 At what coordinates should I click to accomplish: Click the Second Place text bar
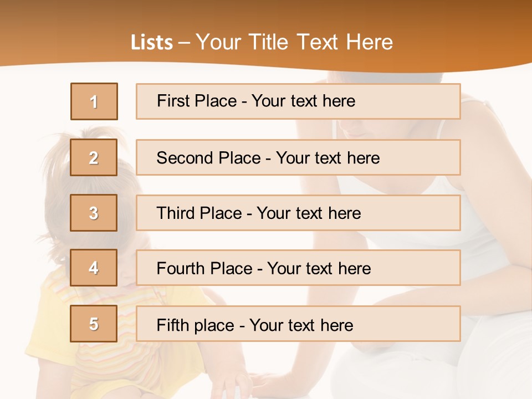click(298, 157)
